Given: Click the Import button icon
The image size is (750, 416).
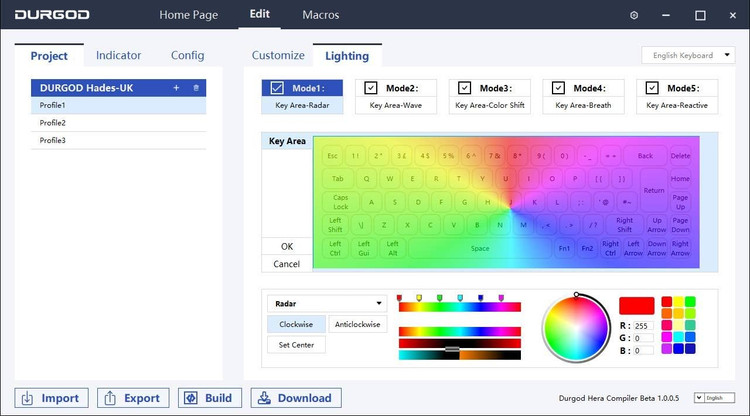Looking at the screenshot, I should [x=29, y=398].
